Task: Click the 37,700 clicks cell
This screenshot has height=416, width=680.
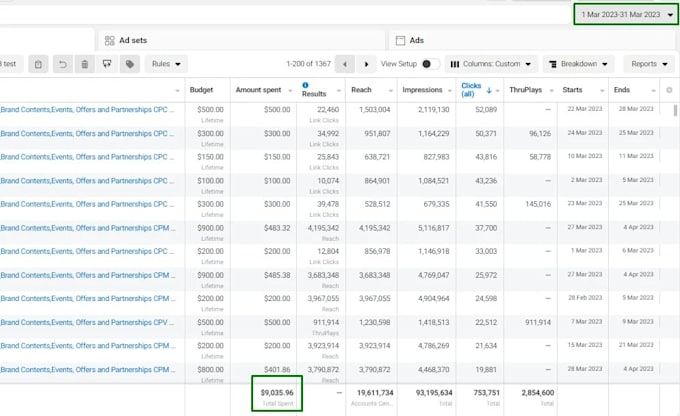Action: (486, 228)
